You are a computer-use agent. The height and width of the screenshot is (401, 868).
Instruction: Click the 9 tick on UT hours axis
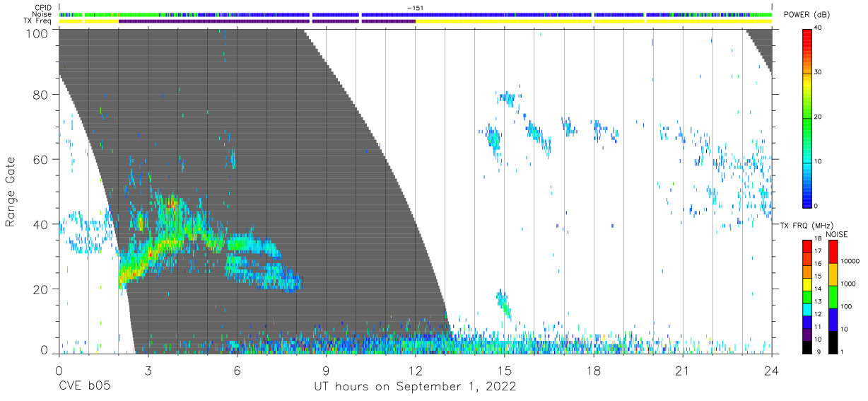pos(326,370)
